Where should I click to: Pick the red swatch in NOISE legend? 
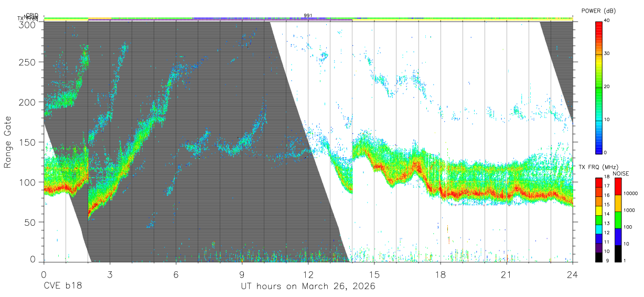click(618, 186)
